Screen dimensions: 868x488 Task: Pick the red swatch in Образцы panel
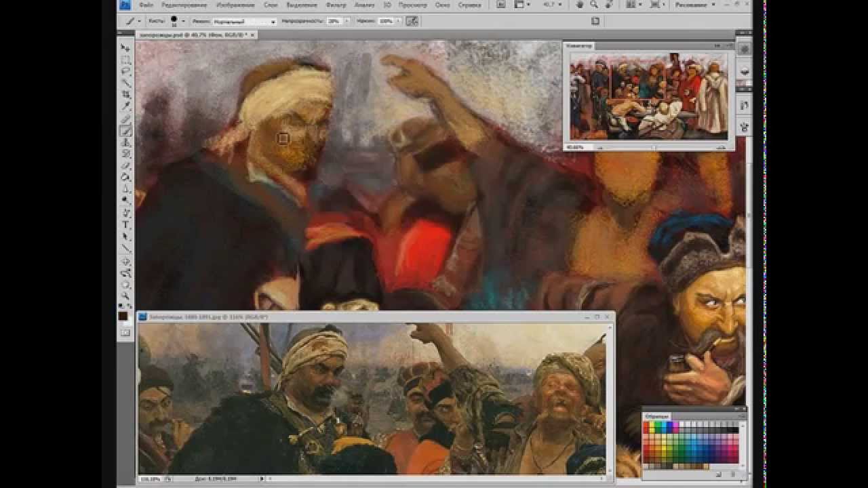(647, 426)
